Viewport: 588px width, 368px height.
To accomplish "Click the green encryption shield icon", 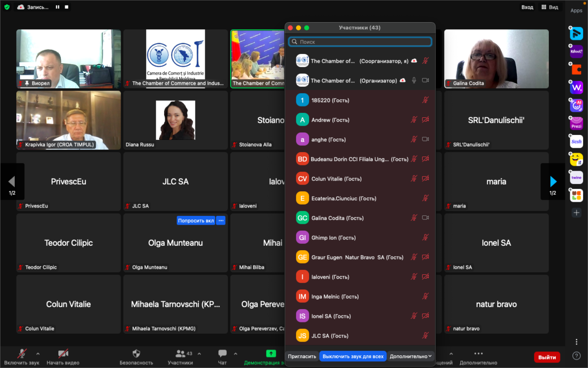I will pyautogui.click(x=7, y=7).
